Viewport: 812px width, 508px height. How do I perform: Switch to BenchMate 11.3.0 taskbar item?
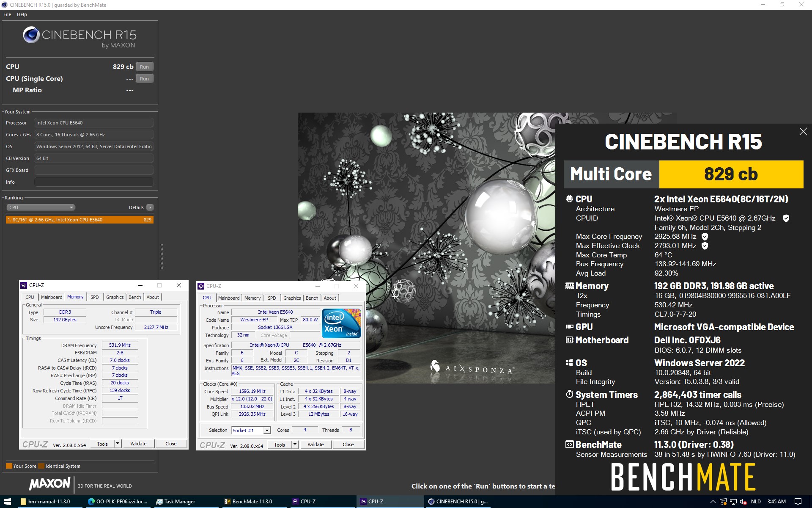(x=254, y=502)
